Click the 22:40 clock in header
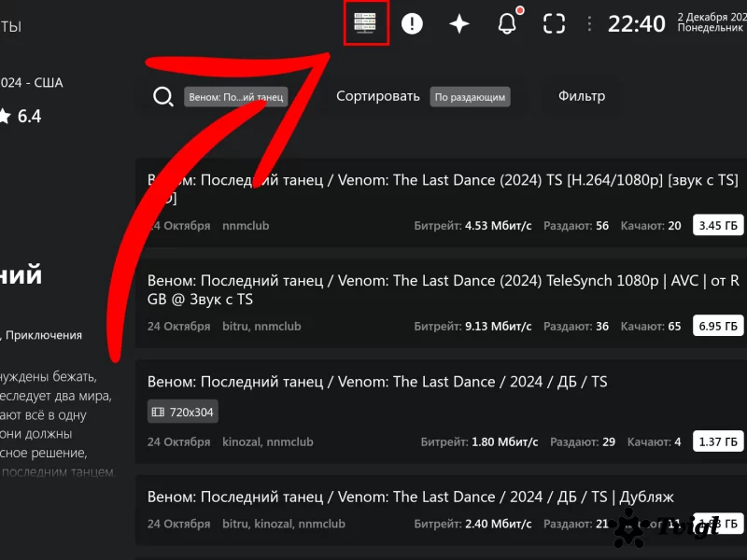 click(x=636, y=24)
